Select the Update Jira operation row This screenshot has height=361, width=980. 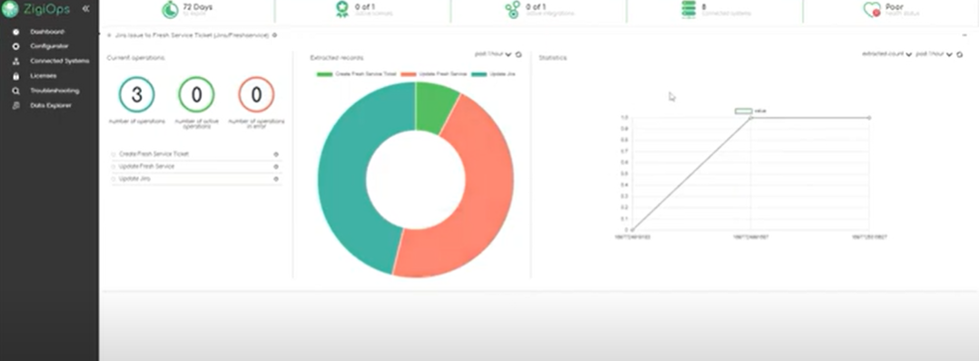196,180
